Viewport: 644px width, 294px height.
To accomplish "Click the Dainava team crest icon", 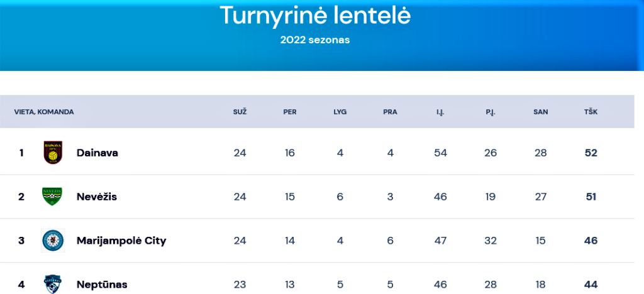I will coord(53,153).
